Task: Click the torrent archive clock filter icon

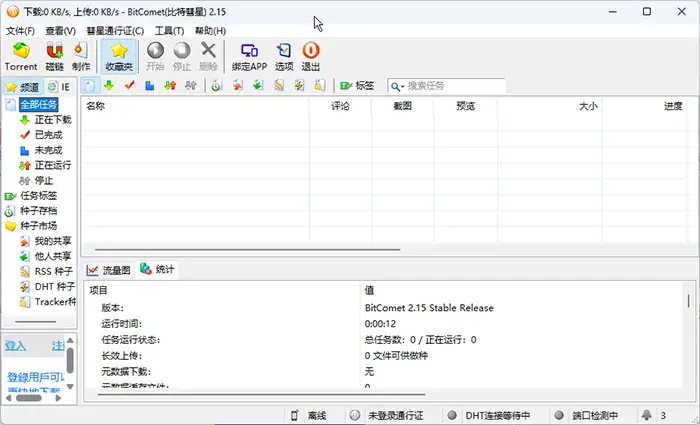Action: click(217, 86)
